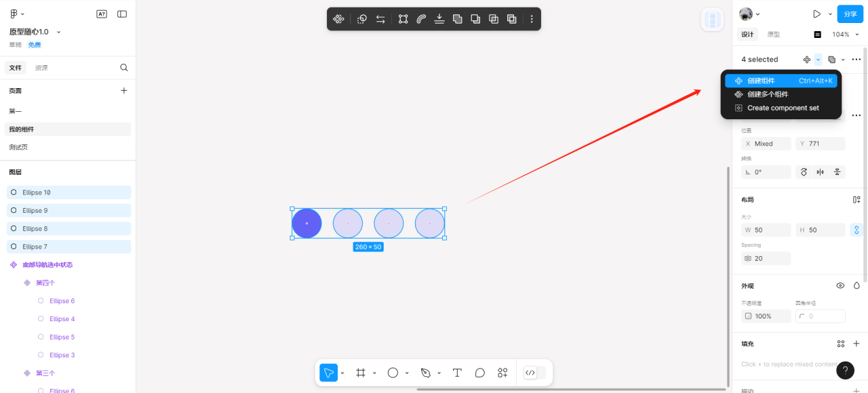Open the Pen tool dropdown arrow
This screenshot has width=868, height=393.
click(439, 373)
